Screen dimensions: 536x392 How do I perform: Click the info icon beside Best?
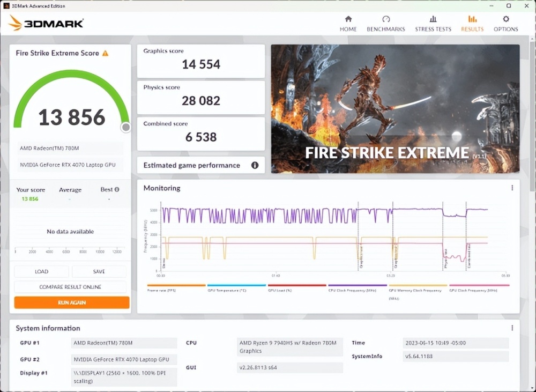(117, 189)
